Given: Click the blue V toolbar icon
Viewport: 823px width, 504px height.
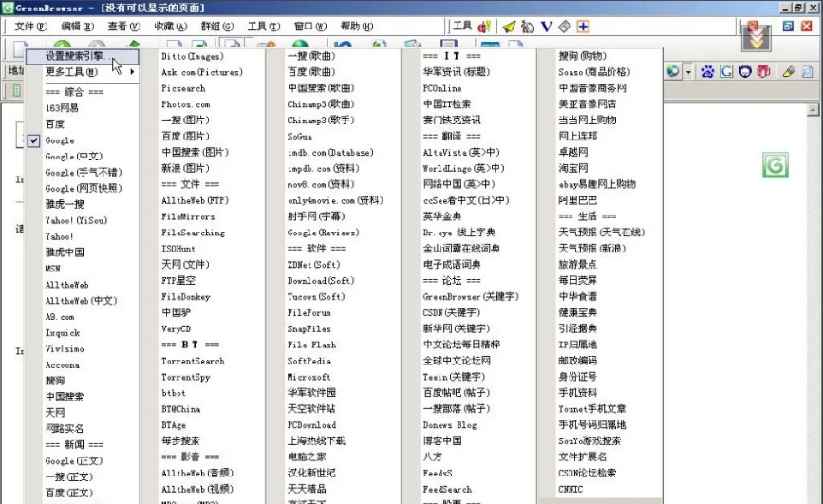Looking at the screenshot, I should tap(547, 27).
